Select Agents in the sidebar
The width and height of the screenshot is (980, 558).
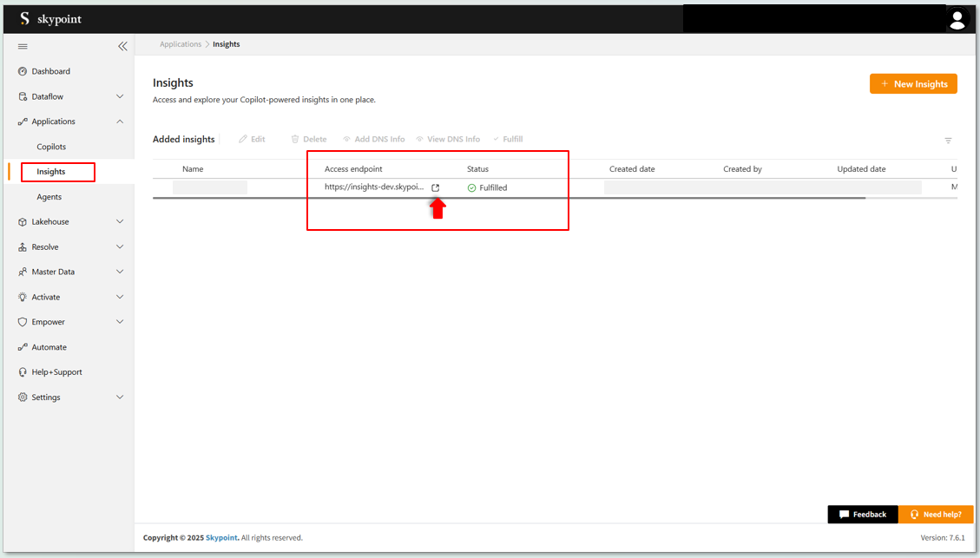tap(49, 197)
